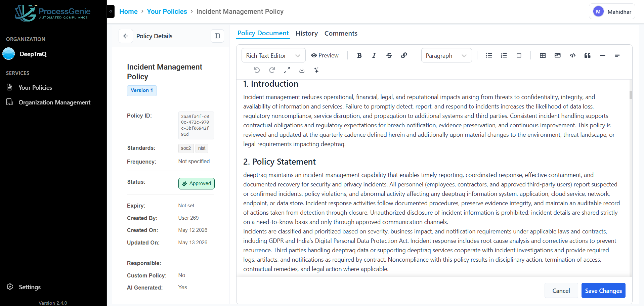Open Settings gear in sidebar
The width and height of the screenshot is (644, 306).
coord(10,287)
